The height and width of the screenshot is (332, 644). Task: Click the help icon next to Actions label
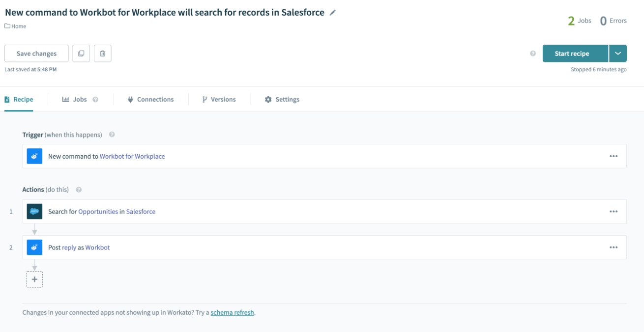[x=79, y=190]
